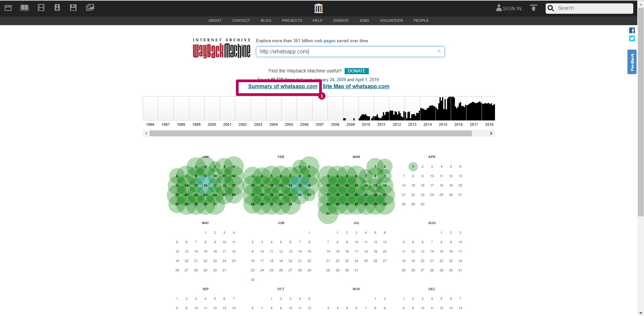Click timeline scroll left arrow
Viewport: 644px width, 316px height.
pyautogui.click(x=146, y=134)
